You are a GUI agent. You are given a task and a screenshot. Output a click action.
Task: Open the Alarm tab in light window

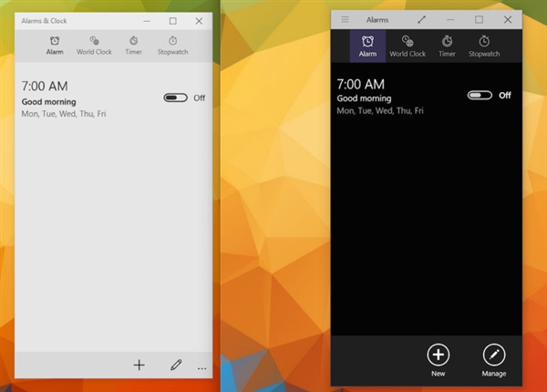[x=55, y=45]
